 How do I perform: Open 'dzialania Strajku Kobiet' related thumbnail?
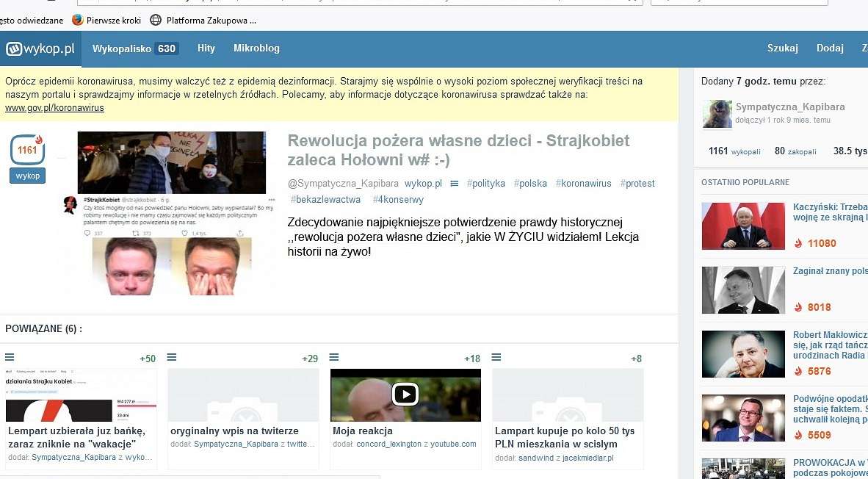[81, 395]
